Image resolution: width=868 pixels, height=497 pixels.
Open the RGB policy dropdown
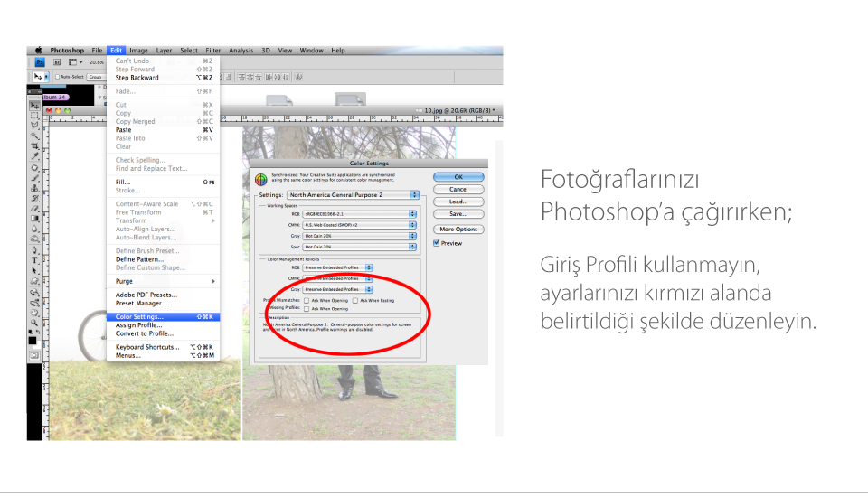[x=337, y=267]
